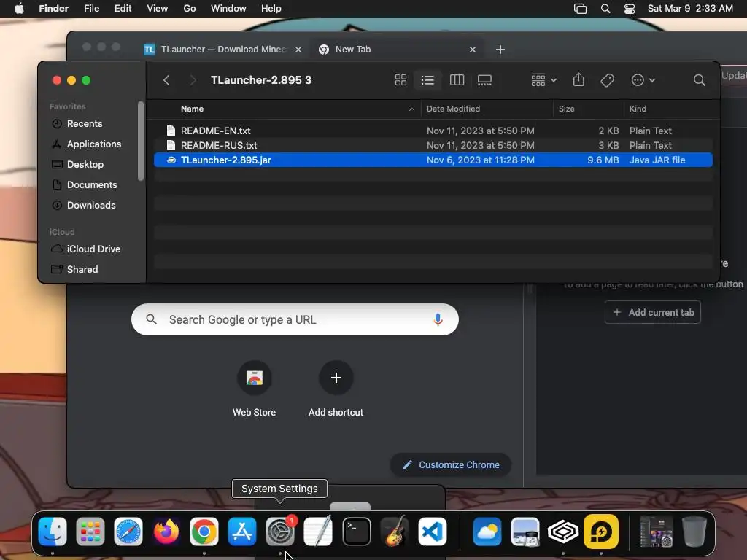Viewport: 747px width, 560px height.
Task: Open System Settings from the Dock
Action: click(x=280, y=532)
